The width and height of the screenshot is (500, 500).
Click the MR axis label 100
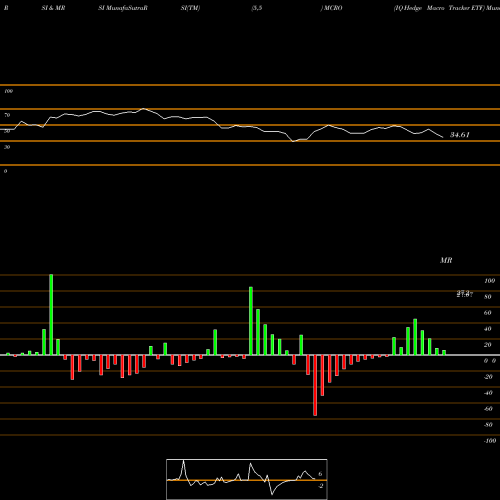coord(490,281)
